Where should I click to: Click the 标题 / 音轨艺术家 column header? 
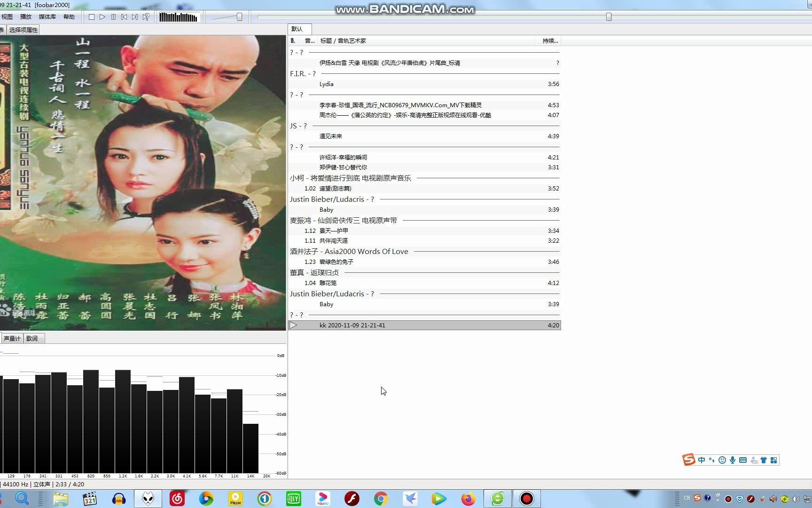(426, 41)
